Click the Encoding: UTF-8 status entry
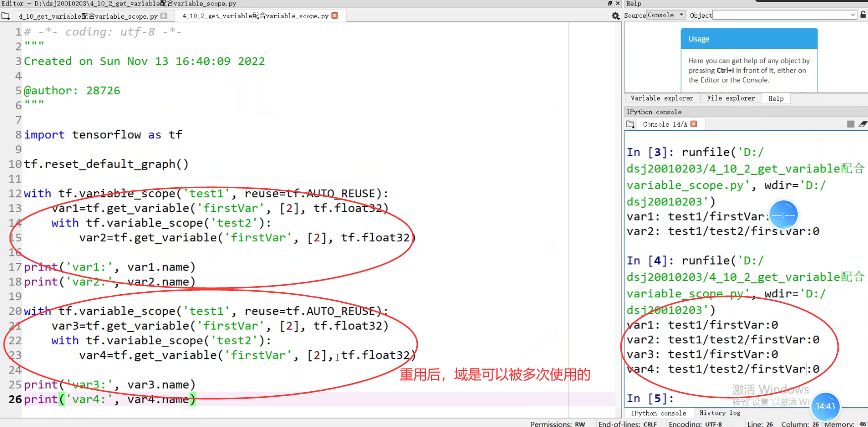Viewport: 868px width, 427px height. (x=695, y=424)
